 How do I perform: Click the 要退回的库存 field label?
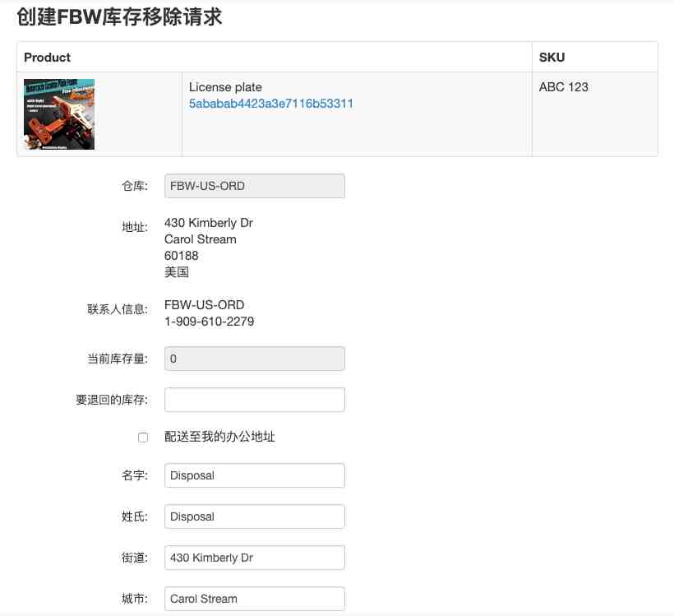[x=112, y=400]
